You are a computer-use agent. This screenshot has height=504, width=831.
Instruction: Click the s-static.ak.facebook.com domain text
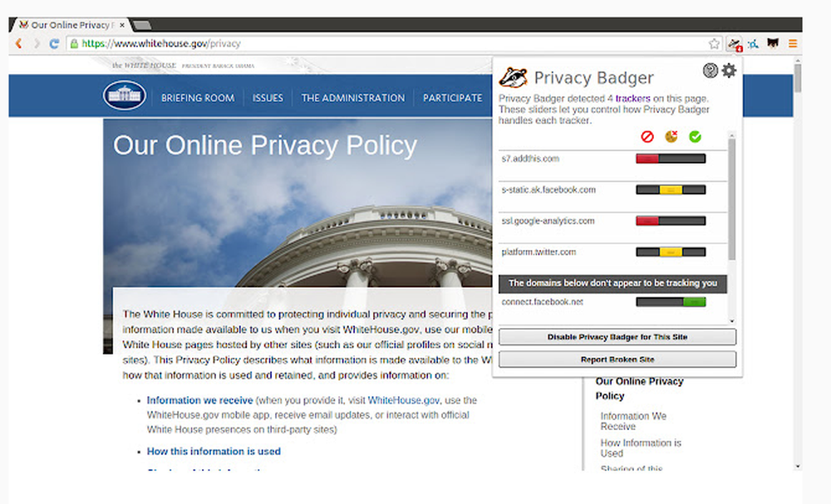point(548,189)
